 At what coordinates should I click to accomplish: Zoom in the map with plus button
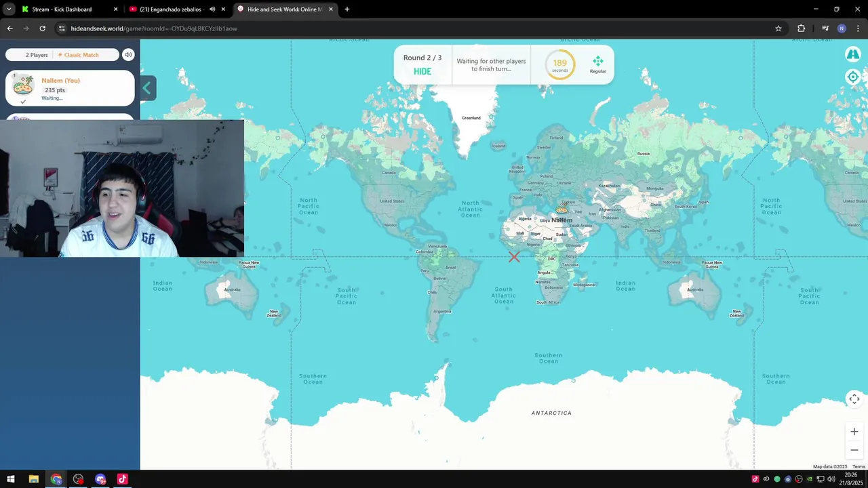click(854, 431)
